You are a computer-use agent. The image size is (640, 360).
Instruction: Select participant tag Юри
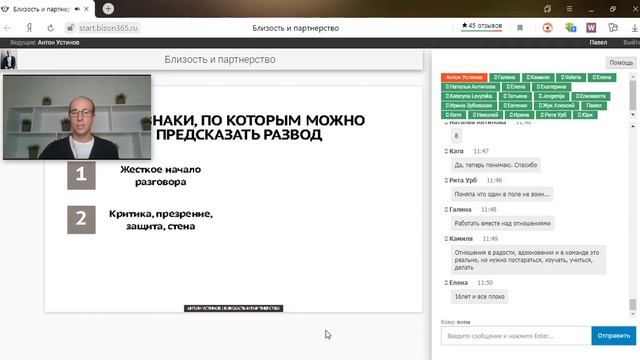[585, 115]
